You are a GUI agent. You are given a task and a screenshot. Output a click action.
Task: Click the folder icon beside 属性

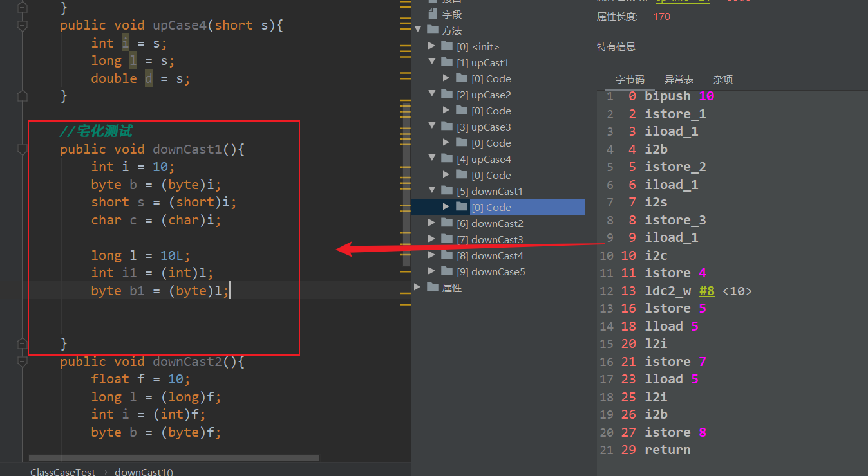tap(432, 288)
